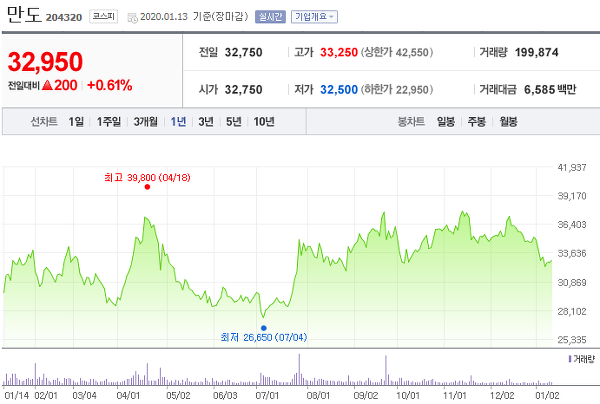This screenshot has width=600, height=404.
Task: Click the 코스피 market badge
Action: (103, 16)
